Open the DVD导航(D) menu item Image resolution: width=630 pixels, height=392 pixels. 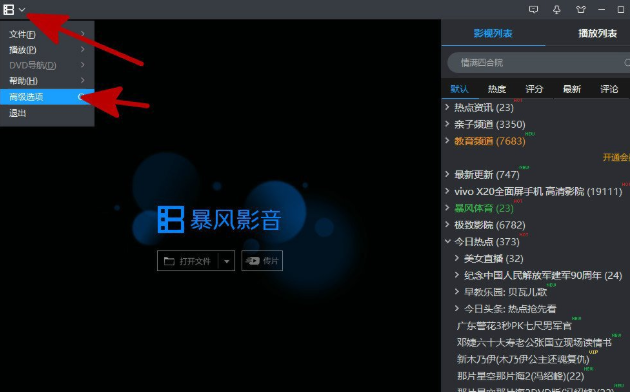pyautogui.click(x=47, y=65)
